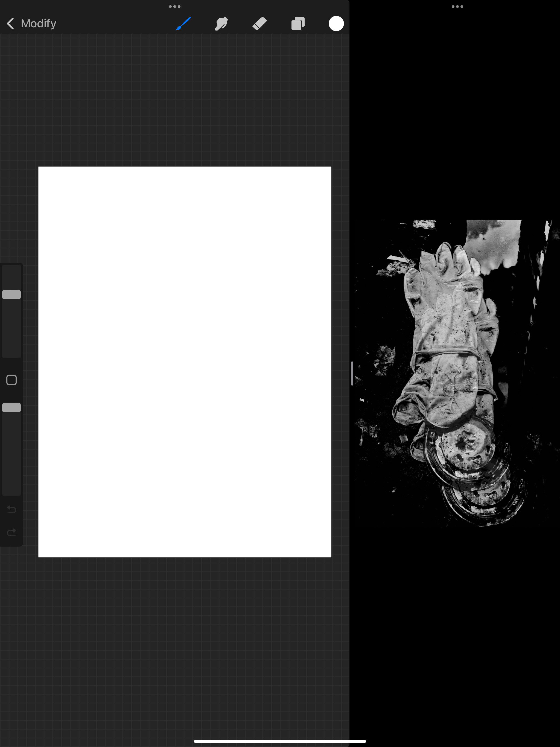560x747 pixels.
Task: Redo the last action
Action: point(11,533)
